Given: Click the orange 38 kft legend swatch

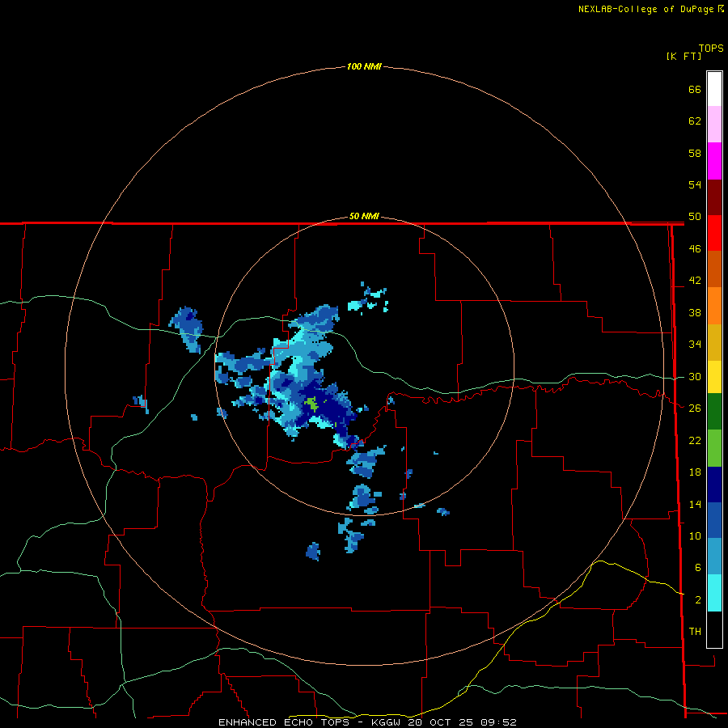Looking at the screenshot, I should point(714,306).
